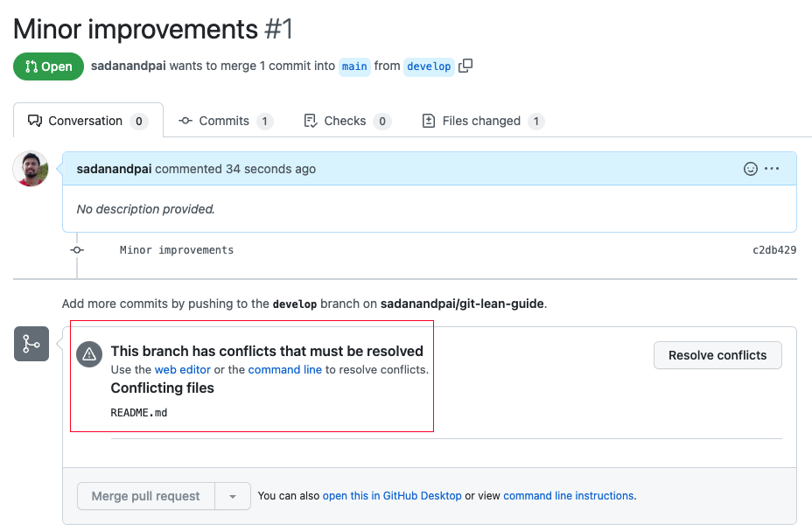
Task: Follow the command line link for conflicts
Action: (285, 369)
